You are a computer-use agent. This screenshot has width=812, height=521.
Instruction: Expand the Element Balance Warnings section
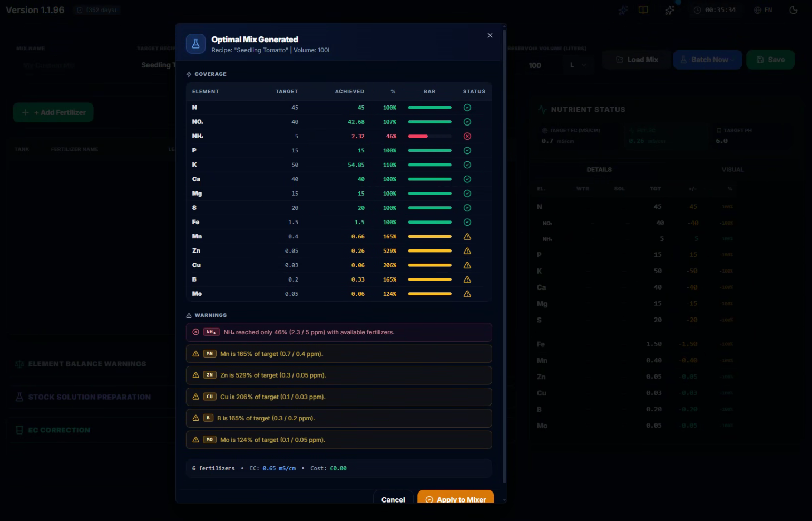(87, 364)
